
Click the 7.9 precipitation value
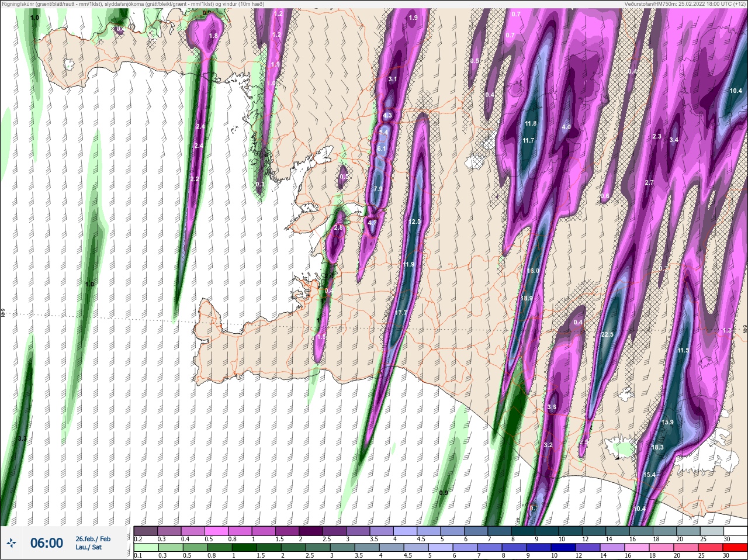(378, 188)
